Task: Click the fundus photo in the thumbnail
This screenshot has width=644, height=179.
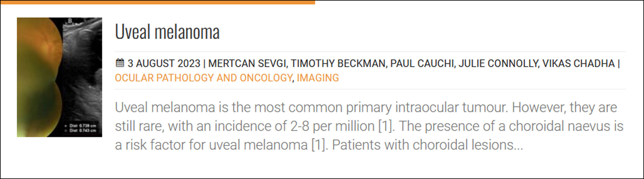Action: [x=39, y=77]
